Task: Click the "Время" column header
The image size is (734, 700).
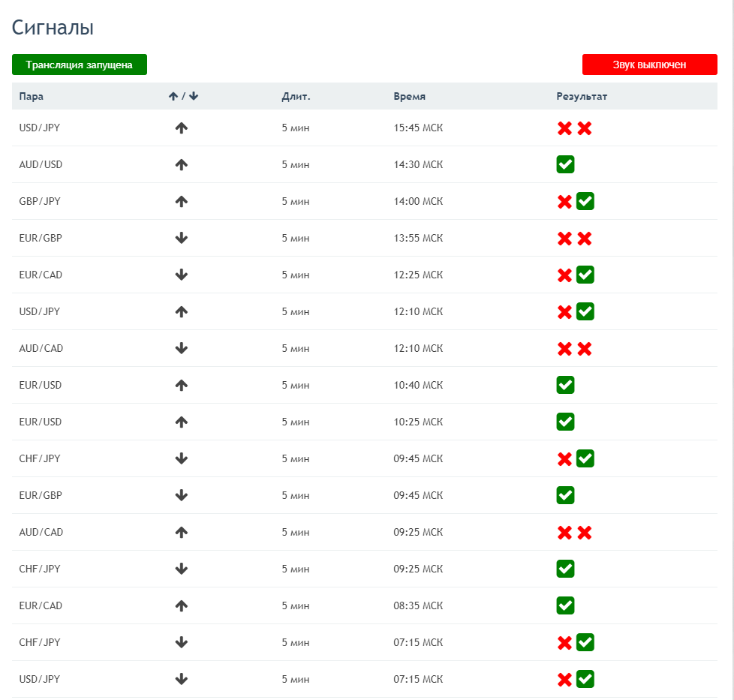Action: [410, 96]
